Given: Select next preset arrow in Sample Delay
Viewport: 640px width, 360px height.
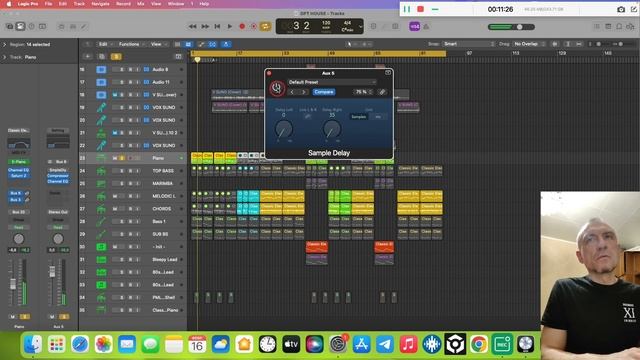Looking at the screenshot, I should click(303, 92).
